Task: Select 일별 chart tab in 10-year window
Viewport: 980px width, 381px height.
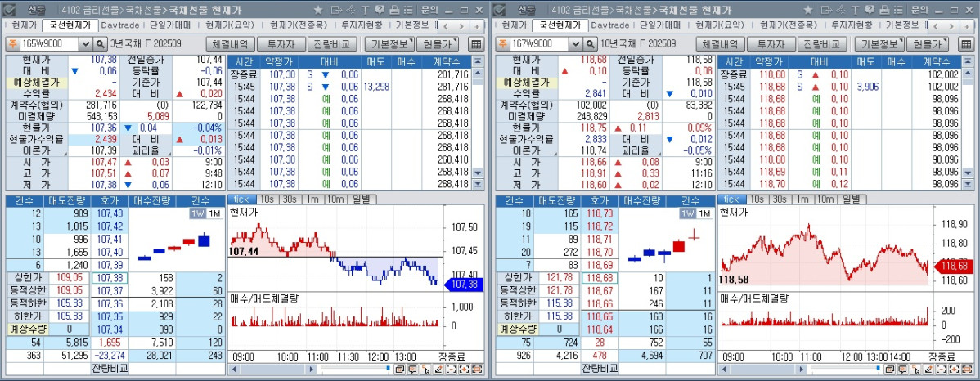Action: pos(852,199)
